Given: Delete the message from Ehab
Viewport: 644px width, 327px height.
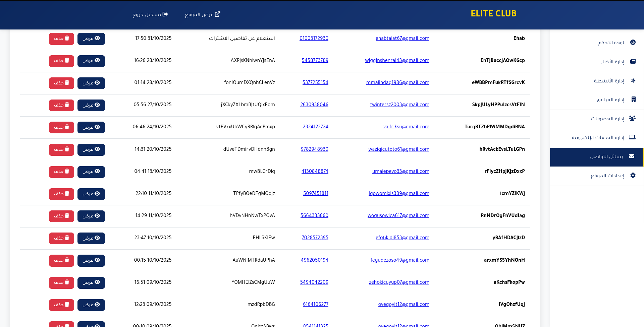Looking at the screenshot, I should coord(61,39).
